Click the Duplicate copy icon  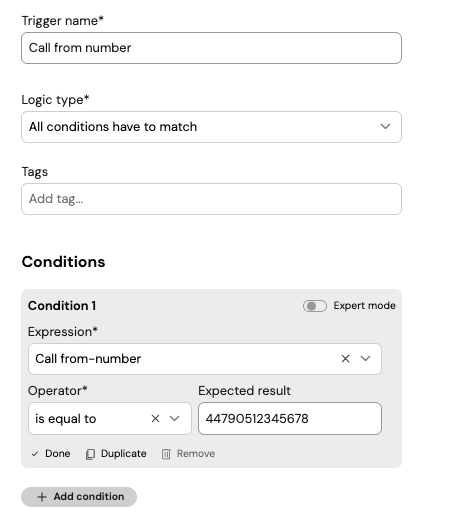(x=90, y=454)
